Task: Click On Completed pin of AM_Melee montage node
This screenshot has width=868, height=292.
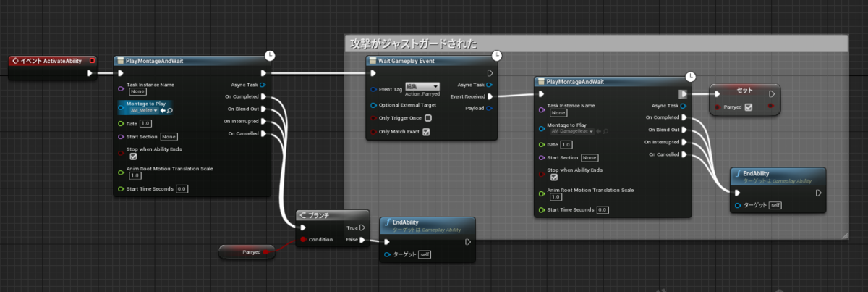Action: pos(264,96)
